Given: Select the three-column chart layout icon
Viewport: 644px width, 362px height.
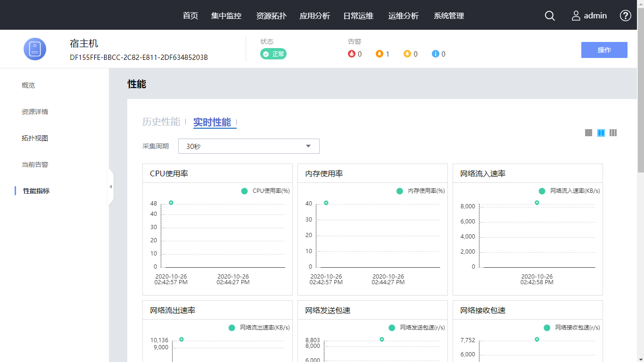Looking at the screenshot, I should pos(613,133).
